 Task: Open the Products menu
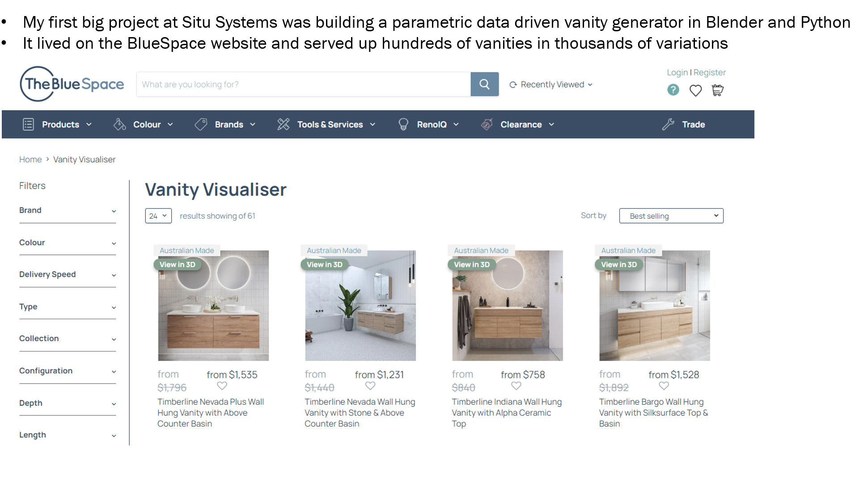(58, 125)
